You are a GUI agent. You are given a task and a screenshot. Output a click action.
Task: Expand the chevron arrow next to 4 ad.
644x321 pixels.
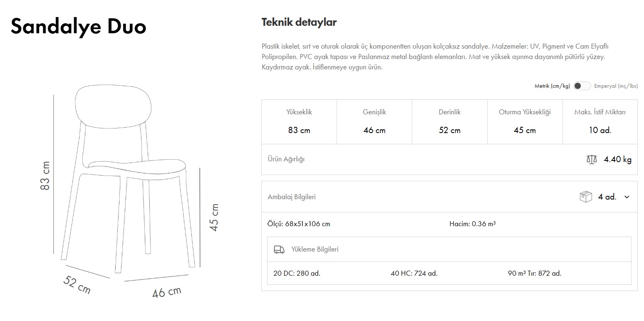(627, 197)
